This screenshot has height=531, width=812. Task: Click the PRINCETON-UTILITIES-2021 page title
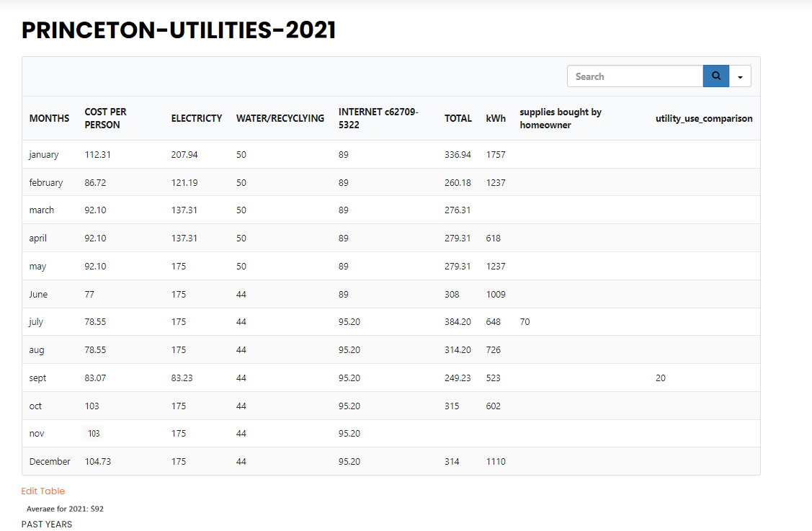(179, 30)
